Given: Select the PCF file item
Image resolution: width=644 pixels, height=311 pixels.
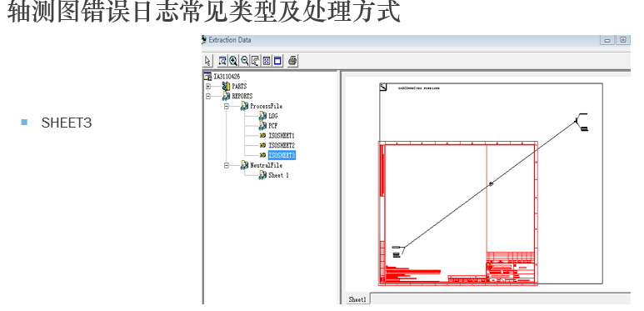Looking at the screenshot, I should coord(272,126).
